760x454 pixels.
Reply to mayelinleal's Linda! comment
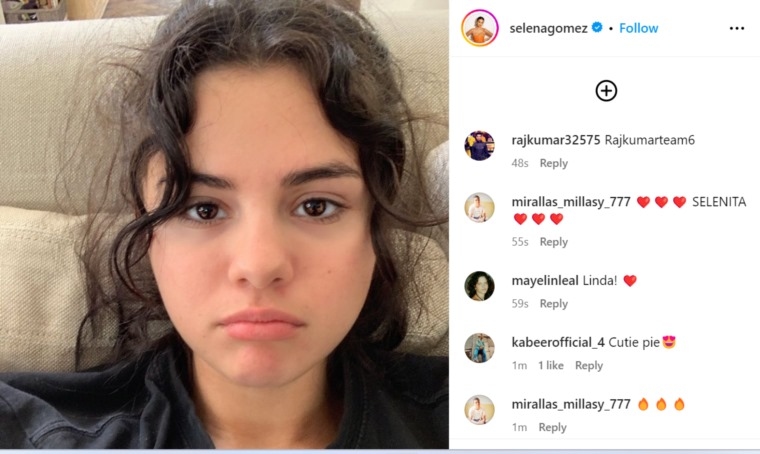tap(554, 304)
